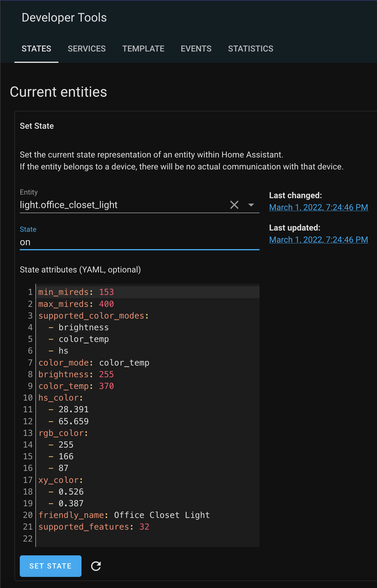Screen dimensions: 377x588
Task: Open the TEMPLATE tab
Action: 143,49
